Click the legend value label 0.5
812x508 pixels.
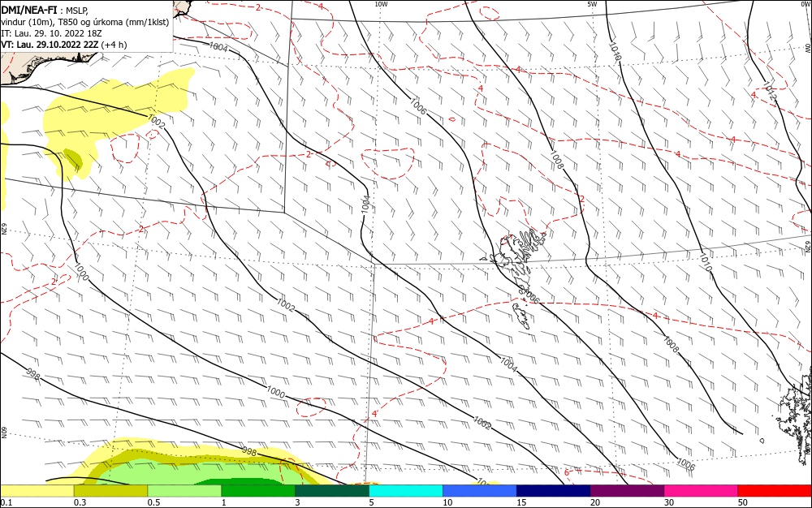[x=153, y=502]
